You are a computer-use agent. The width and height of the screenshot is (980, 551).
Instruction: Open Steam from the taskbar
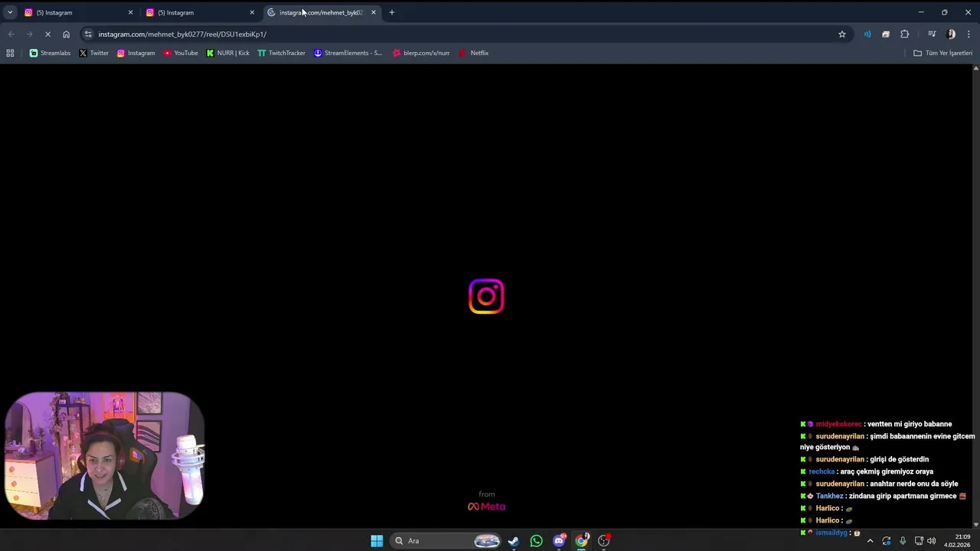[x=514, y=541]
